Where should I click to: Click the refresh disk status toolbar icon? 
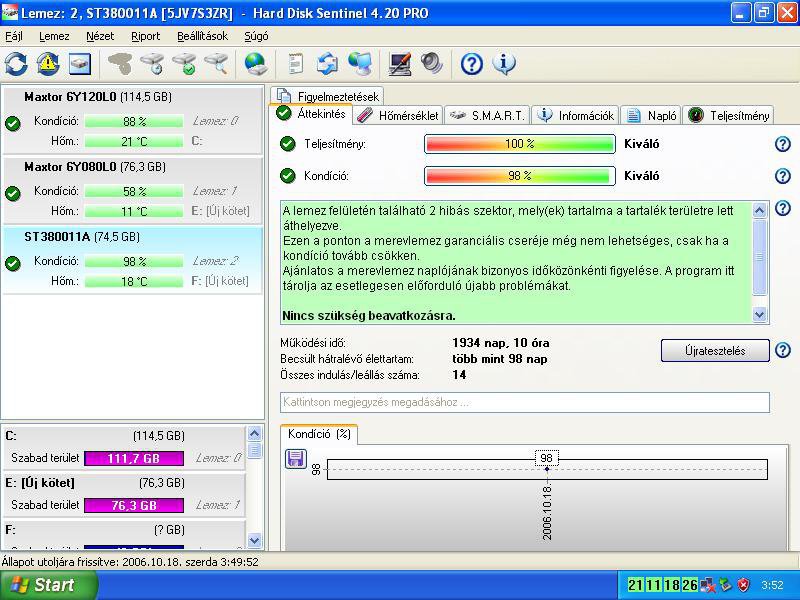click(x=16, y=64)
